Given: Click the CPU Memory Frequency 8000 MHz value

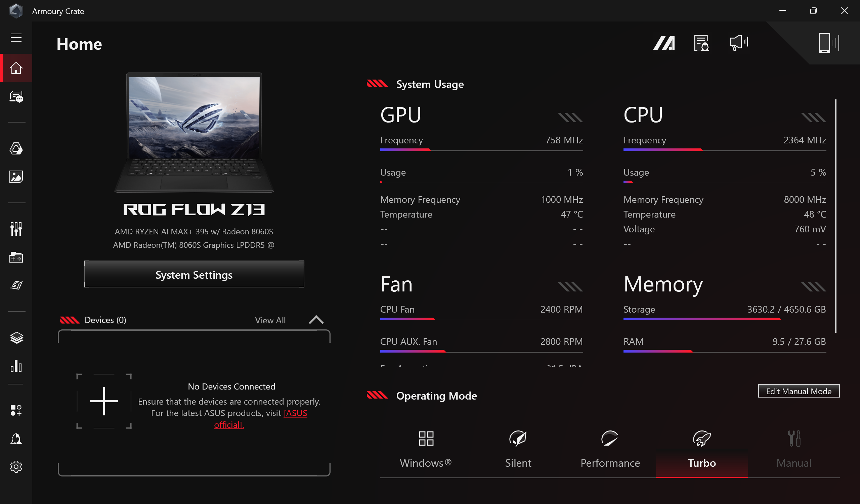Looking at the screenshot, I should 805,199.
